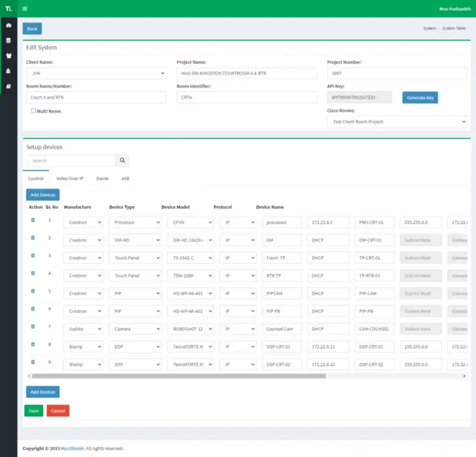Enable the Multi Room checkbox
This screenshot has height=457, width=476.
[33, 111]
